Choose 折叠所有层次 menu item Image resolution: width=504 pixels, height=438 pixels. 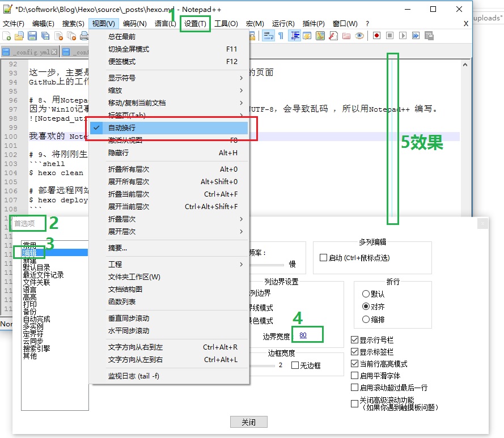(x=169, y=169)
